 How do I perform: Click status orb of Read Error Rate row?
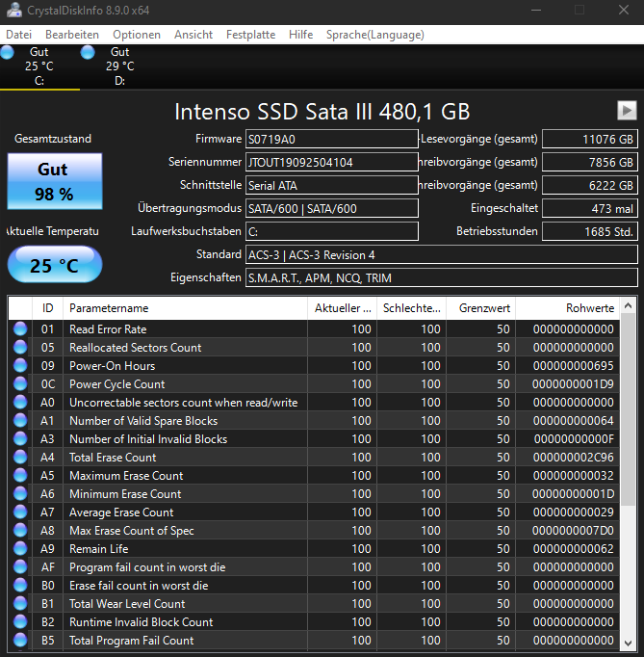[20, 328]
